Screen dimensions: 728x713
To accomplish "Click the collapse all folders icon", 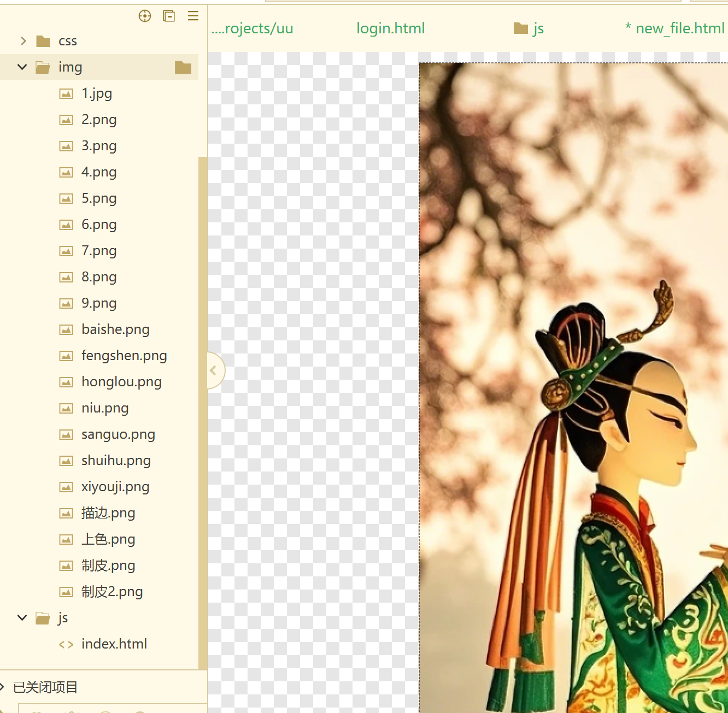I will (169, 16).
